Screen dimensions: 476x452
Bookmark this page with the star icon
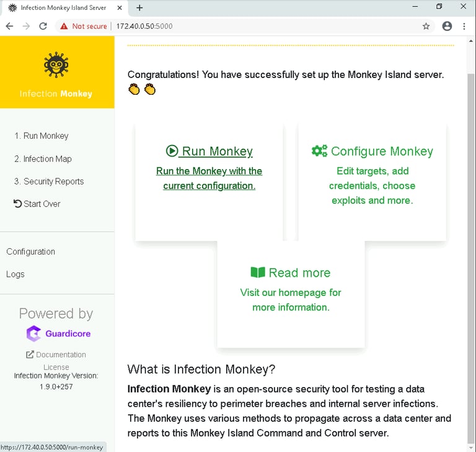[x=426, y=27]
